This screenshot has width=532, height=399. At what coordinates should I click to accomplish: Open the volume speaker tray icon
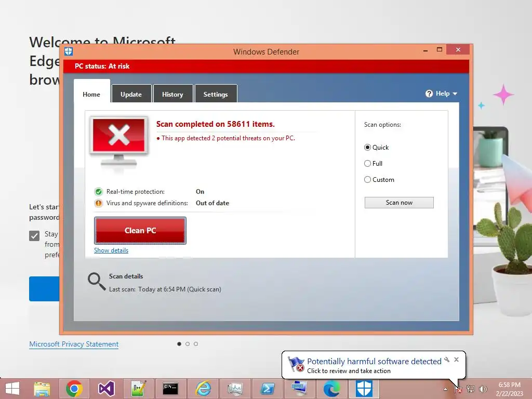coord(483,389)
